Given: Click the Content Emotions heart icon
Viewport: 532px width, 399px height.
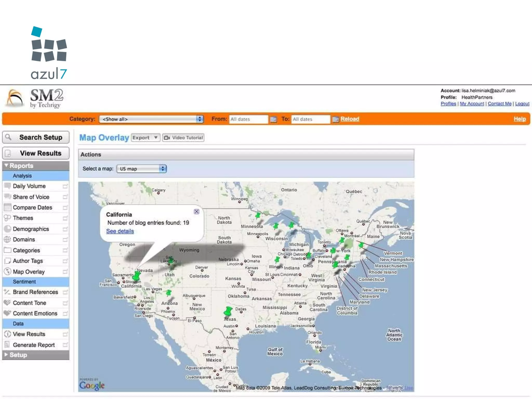Looking at the screenshot, I should [x=7, y=313].
